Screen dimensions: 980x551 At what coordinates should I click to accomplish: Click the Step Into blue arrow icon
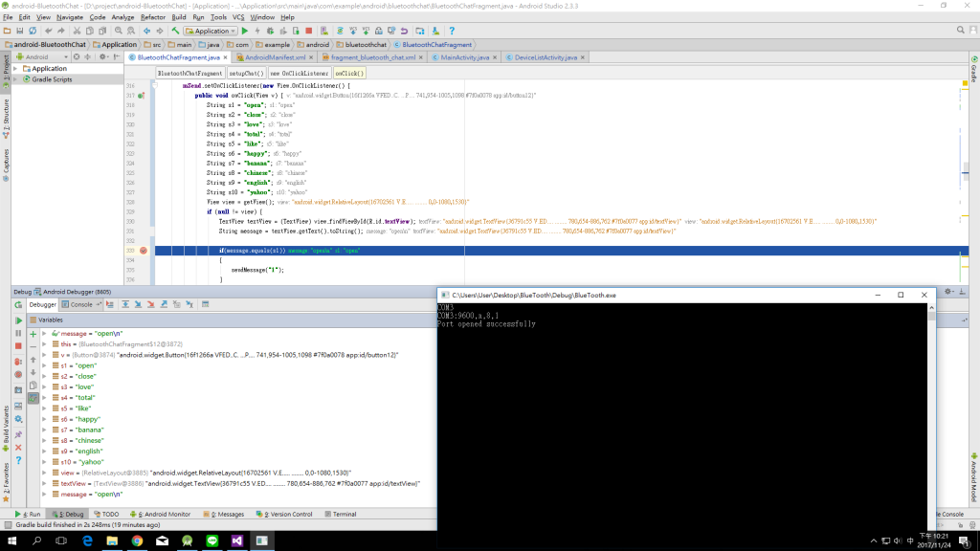pyautogui.click(x=138, y=304)
